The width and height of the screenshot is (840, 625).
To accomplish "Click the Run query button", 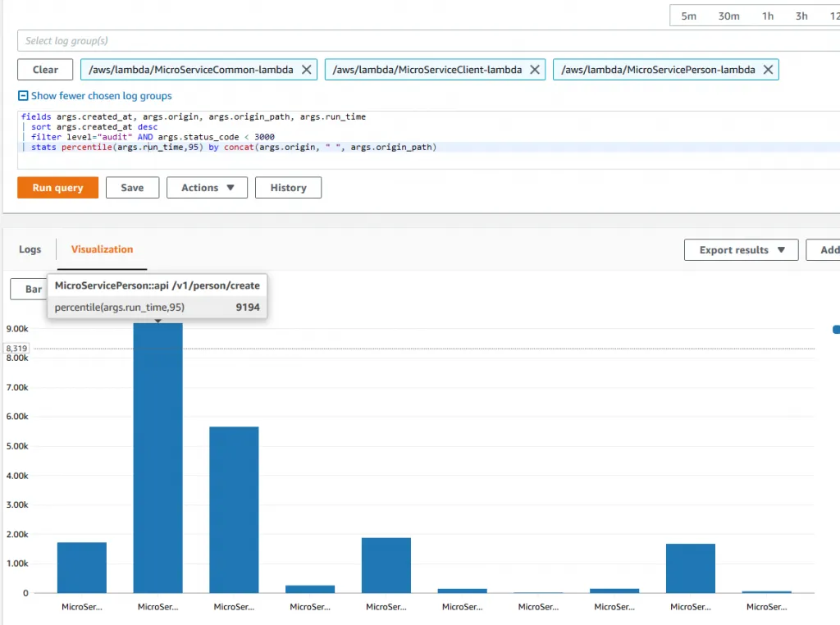I will pos(57,188).
